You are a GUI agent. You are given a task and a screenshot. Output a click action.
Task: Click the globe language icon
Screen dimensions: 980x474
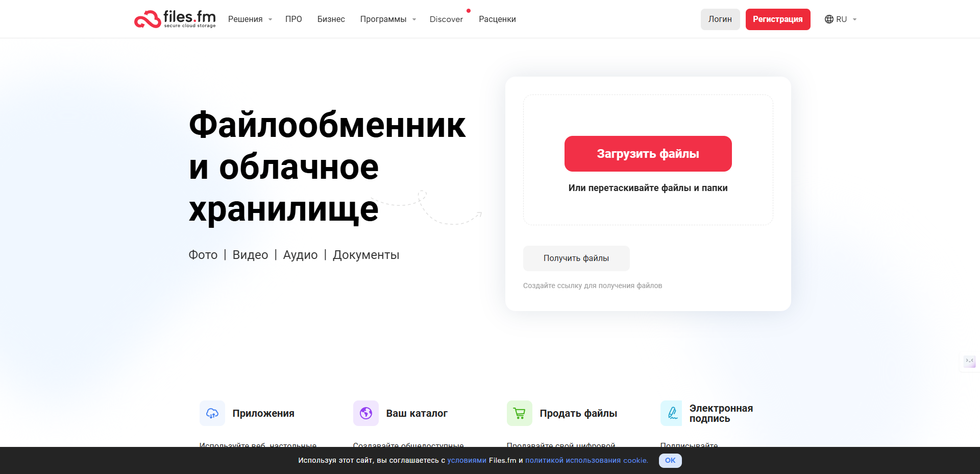(x=829, y=19)
